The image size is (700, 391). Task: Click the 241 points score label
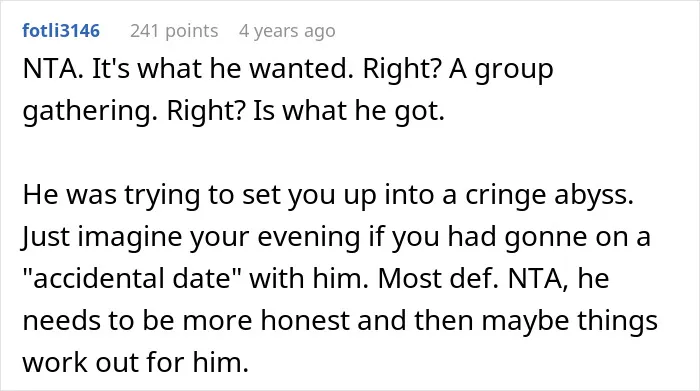pyautogui.click(x=174, y=31)
